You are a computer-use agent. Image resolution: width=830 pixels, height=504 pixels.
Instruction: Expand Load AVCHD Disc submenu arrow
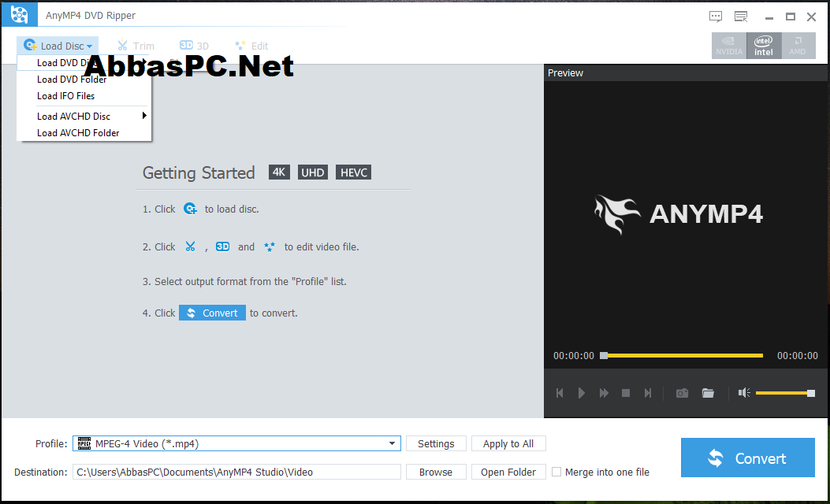coord(144,116)
